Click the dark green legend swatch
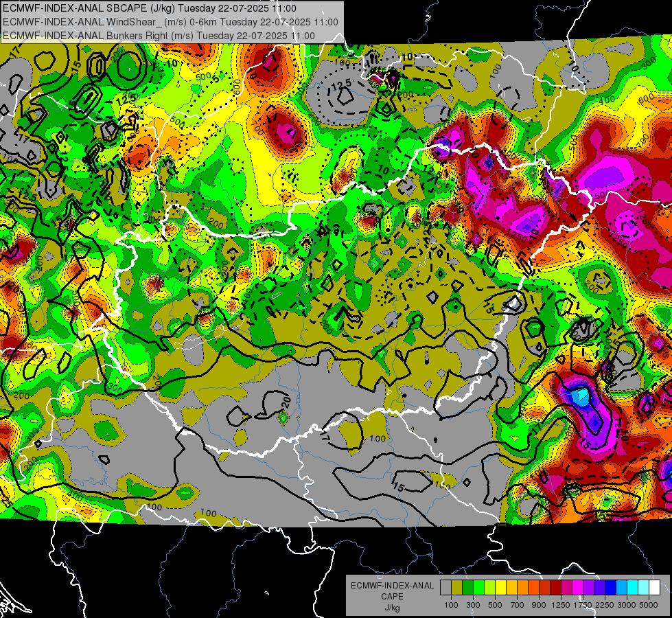The width and height of the screenshot is (672, 618). point(467,588)
